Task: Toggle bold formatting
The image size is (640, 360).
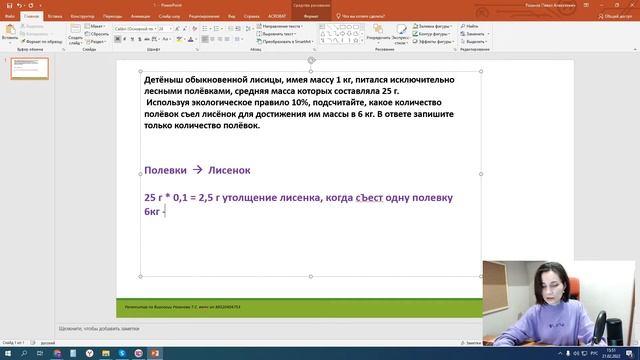Action: tap(118, 39)
